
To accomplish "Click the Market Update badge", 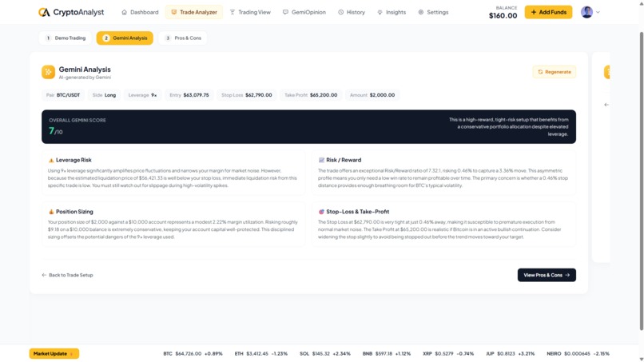I will (x=54, y=353).
